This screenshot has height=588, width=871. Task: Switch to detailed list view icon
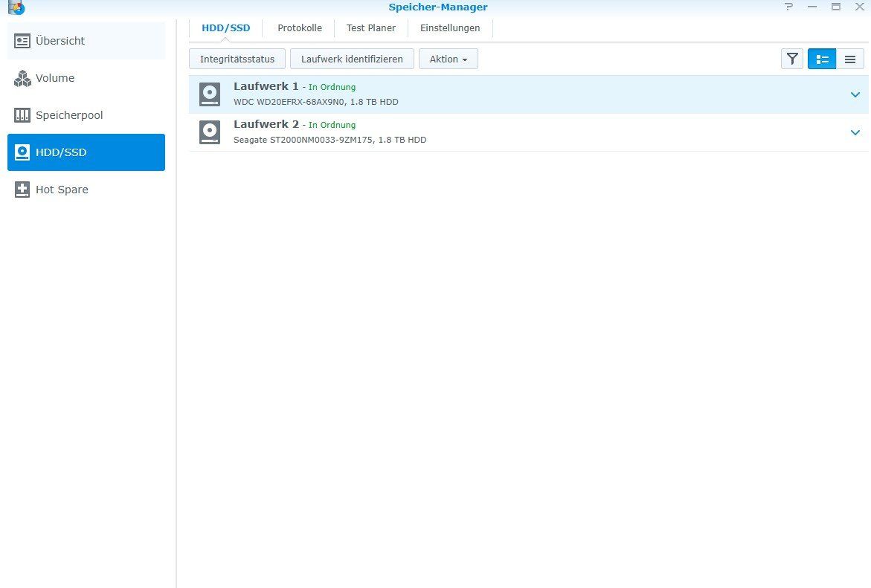[x=822, y=59]
